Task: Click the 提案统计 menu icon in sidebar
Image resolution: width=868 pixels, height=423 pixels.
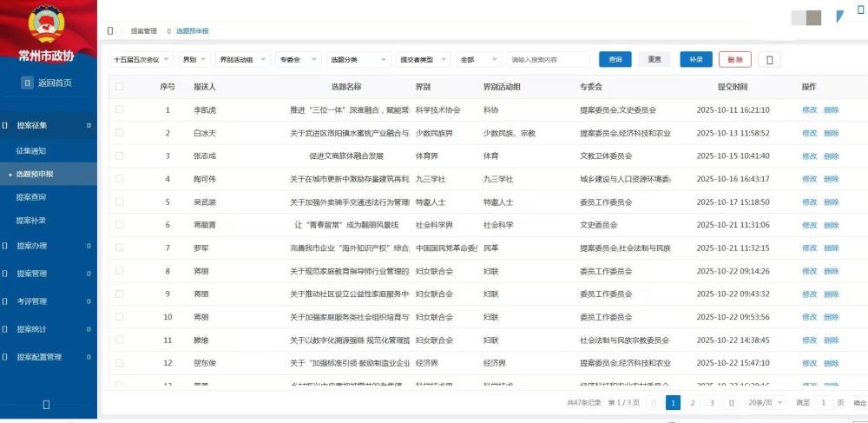Action: 5,329
